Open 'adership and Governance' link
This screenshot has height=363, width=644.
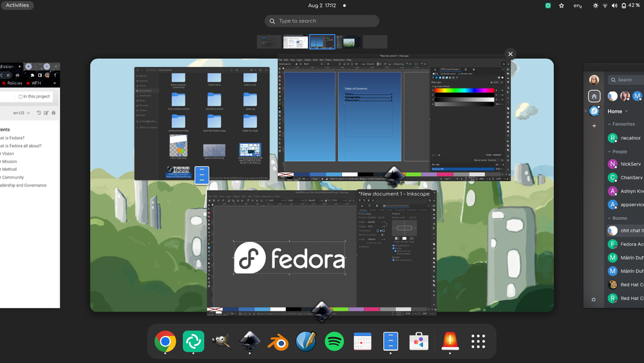(23, 186)
